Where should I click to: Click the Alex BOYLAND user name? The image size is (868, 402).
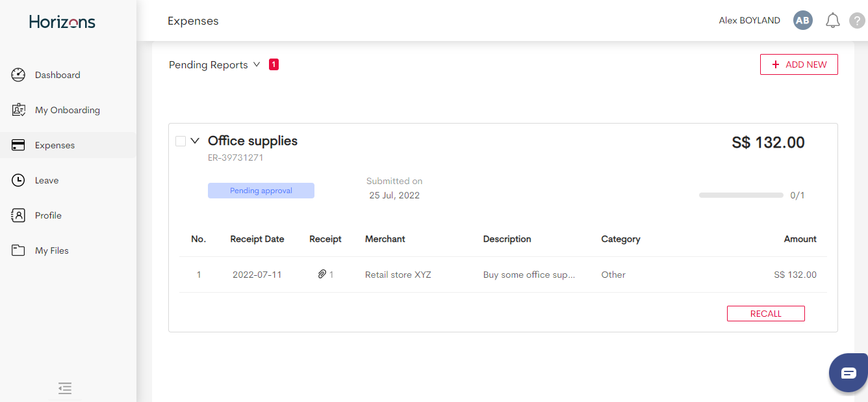tap(749, 21)
